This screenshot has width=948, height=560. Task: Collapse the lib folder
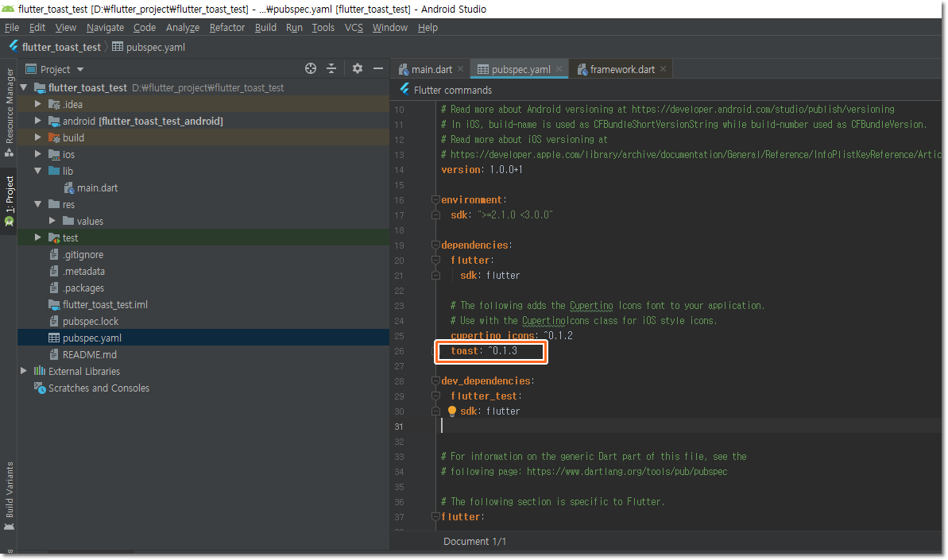[x=38, y=171]
